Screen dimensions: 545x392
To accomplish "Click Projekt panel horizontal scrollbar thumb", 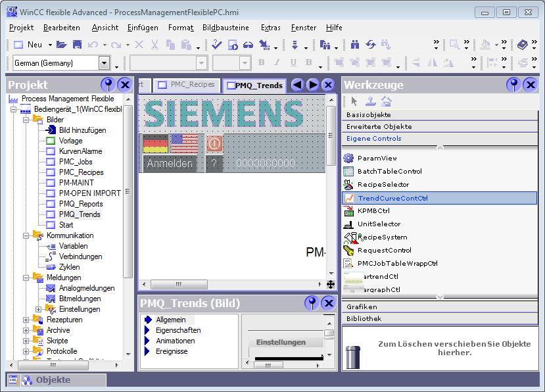I will (x=53, y=365).
